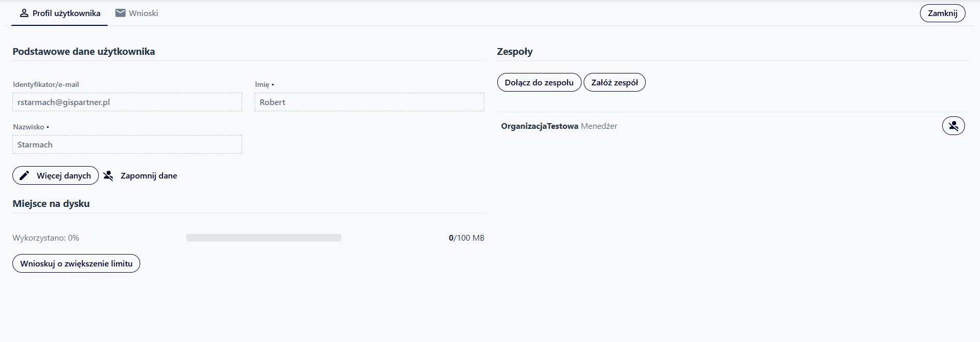Click the Wnioski envelope icon
This screenshot has height=342, width=980.
tap(121, 13)
